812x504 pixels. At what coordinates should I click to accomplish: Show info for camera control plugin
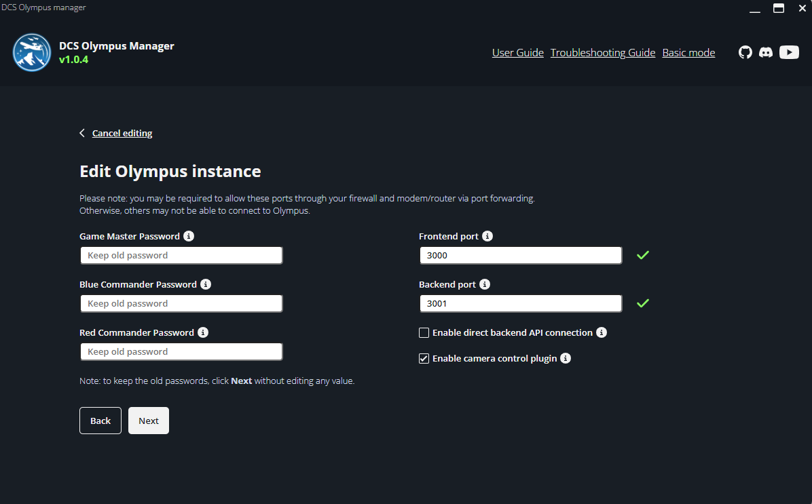click(x=566, y=358)
